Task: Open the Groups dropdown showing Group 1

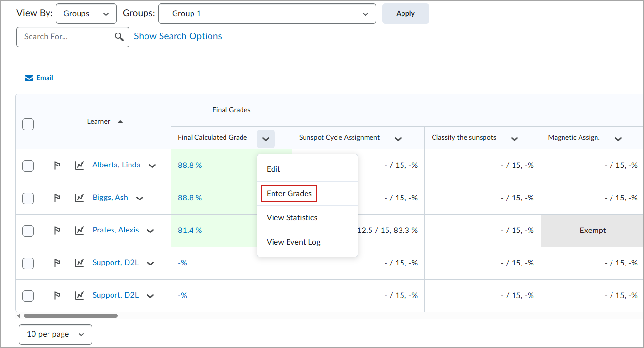Action: (x=267, y=13)
